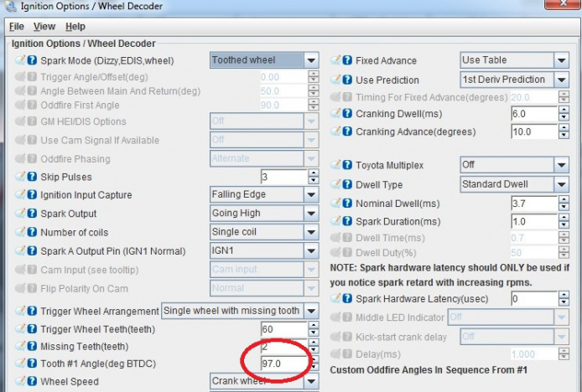This screenshot has width=582, height=392.
Task: Click Nominal Dwell field showing 3.7
Action: coord(534,204)
